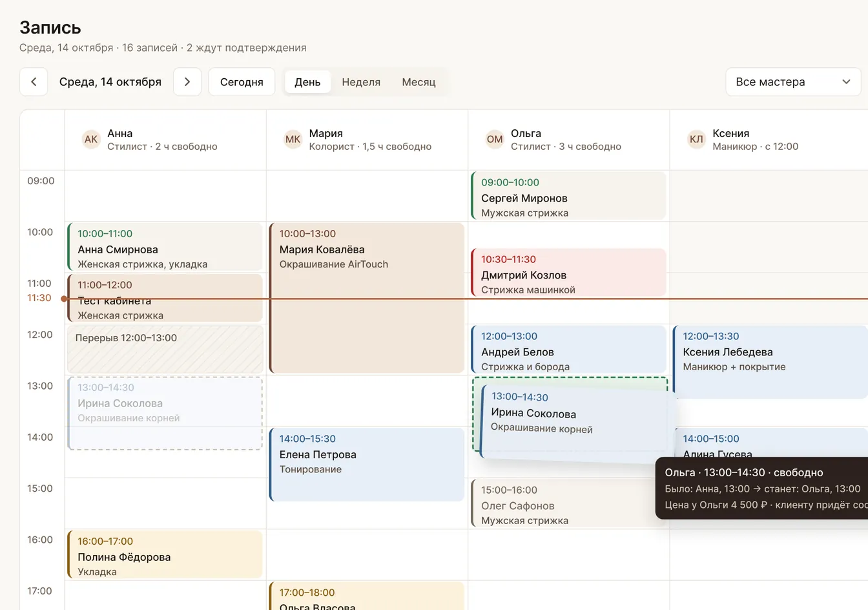Select the Перерыв 12:00–13:00 break block

[165, 349]
